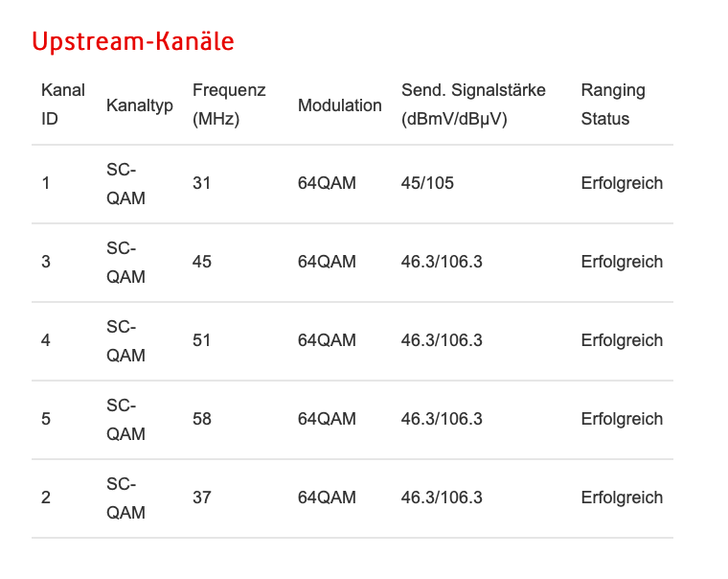Screen dimensions: 728x579
Task: Click the Kanaltyp column header
Action: pyautogui.click(x=140, y=105)
